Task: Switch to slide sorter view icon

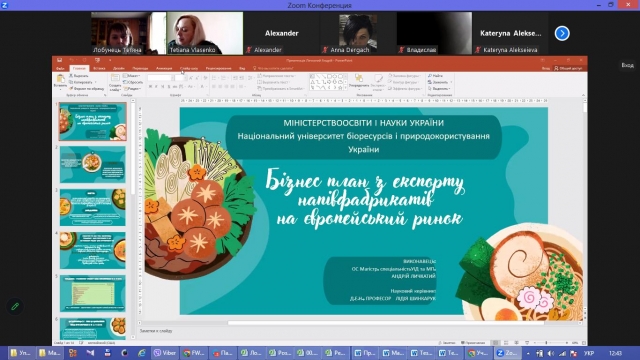Action: click(506, 343)
